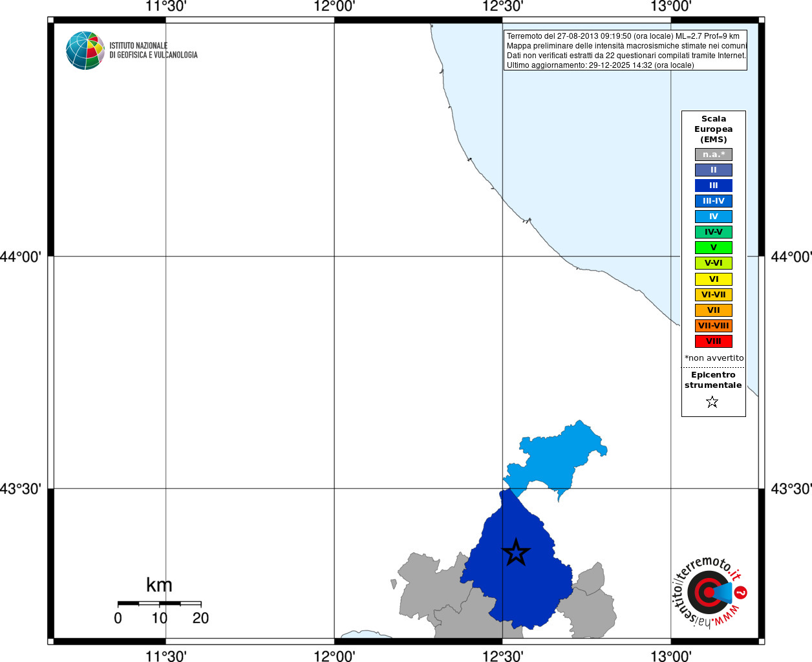The height and width of the screenshot is (662, 812).
Task: Click top axis label 13°00'
Action: (x=671, y=6)
